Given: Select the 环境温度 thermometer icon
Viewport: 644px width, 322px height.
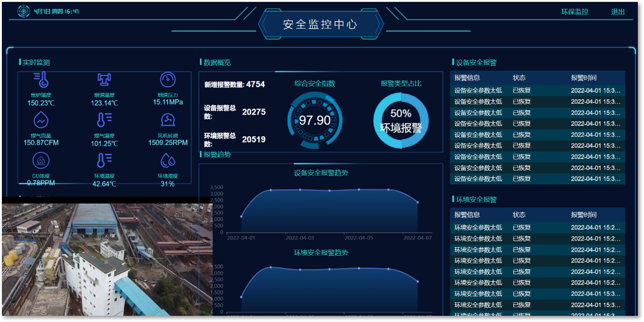Looking at the screenshot, I should (x=104, y=161).
